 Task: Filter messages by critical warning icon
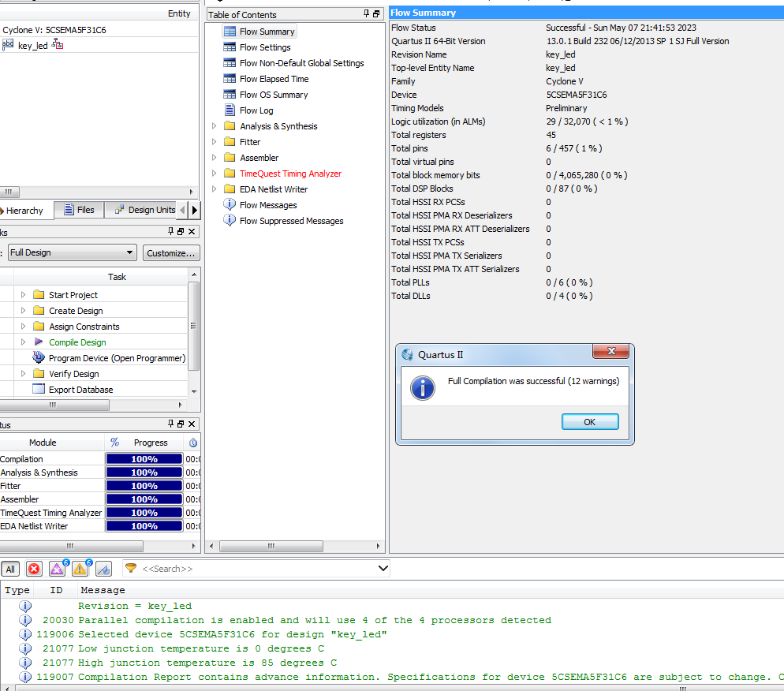point(58,569)
